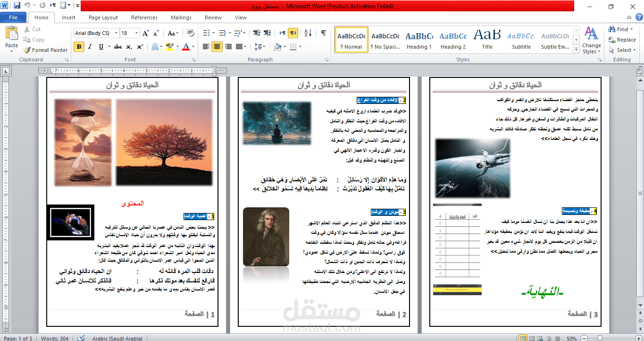Screen dimensions: 644x341
Task: Toggle Print Layout view button
Action: (x=523, y=338)
